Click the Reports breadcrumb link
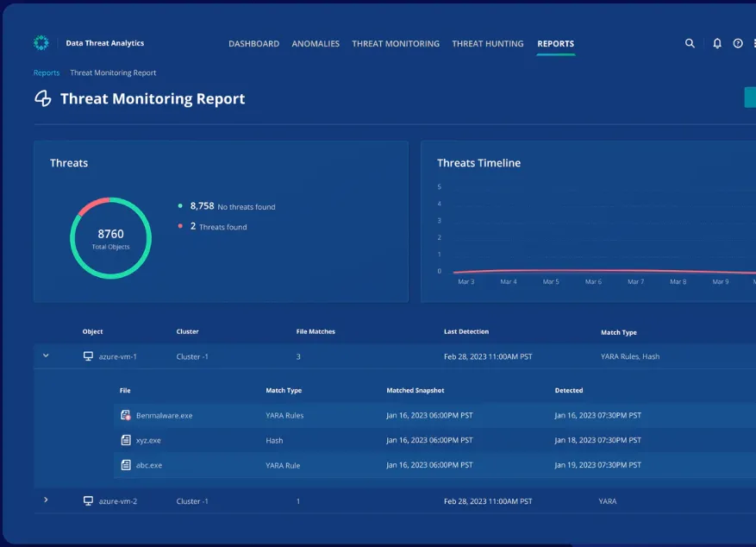The image size is (756, 547). tap(46, 72)
